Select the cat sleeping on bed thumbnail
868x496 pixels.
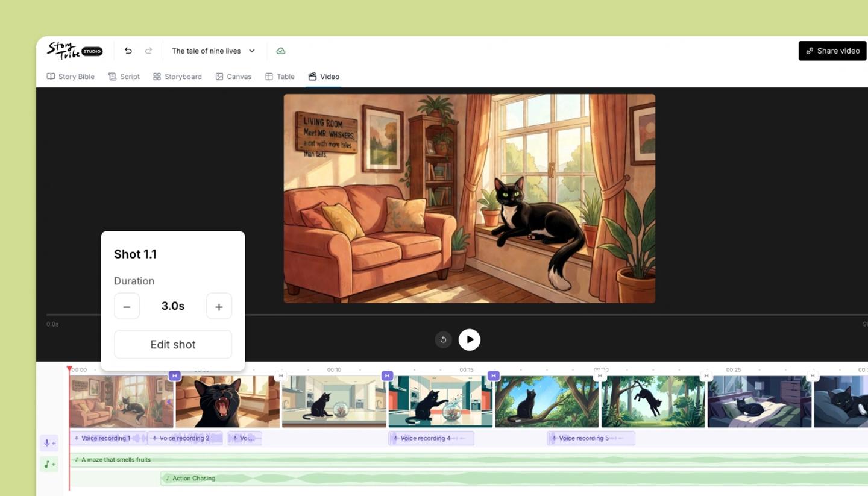759,402
